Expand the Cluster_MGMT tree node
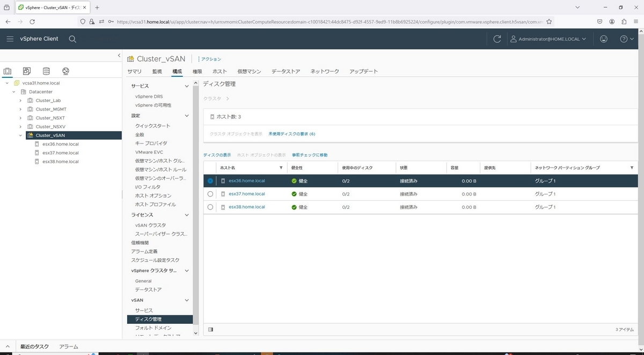 (20, 109)
